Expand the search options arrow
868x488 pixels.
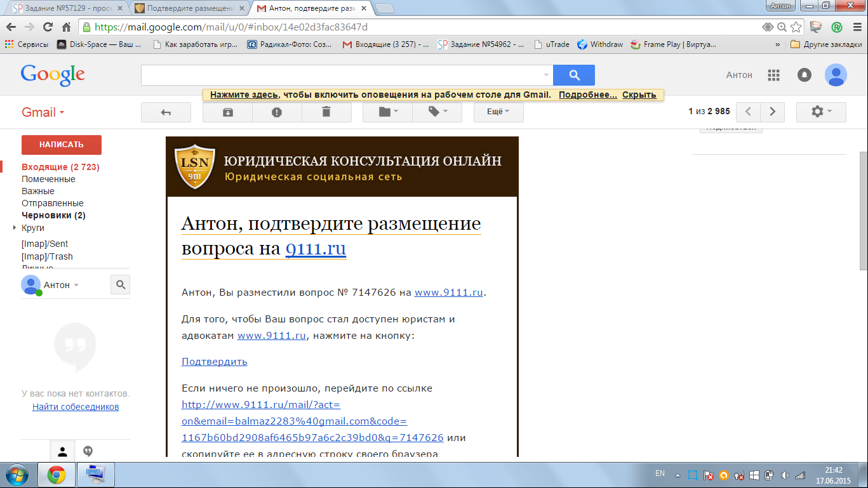(547, 75)
